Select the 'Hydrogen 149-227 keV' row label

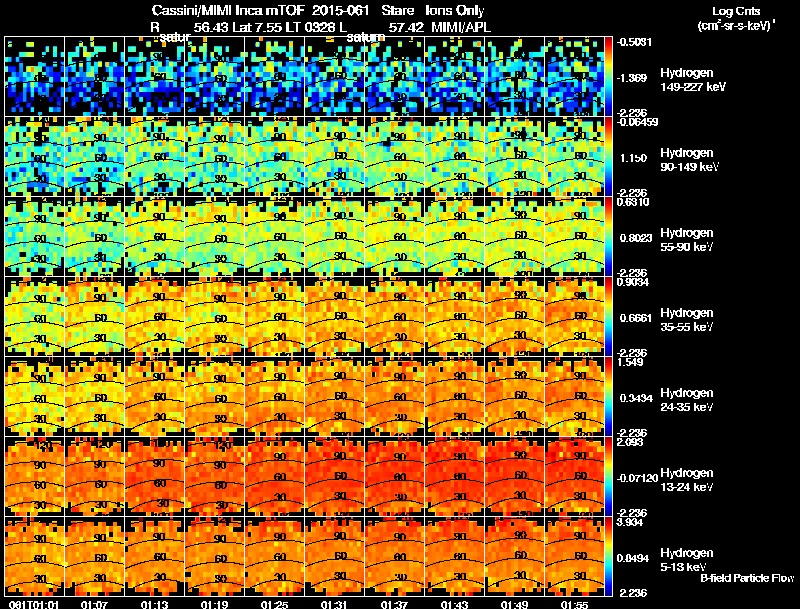pyautogui.click(x=692, y=80)
